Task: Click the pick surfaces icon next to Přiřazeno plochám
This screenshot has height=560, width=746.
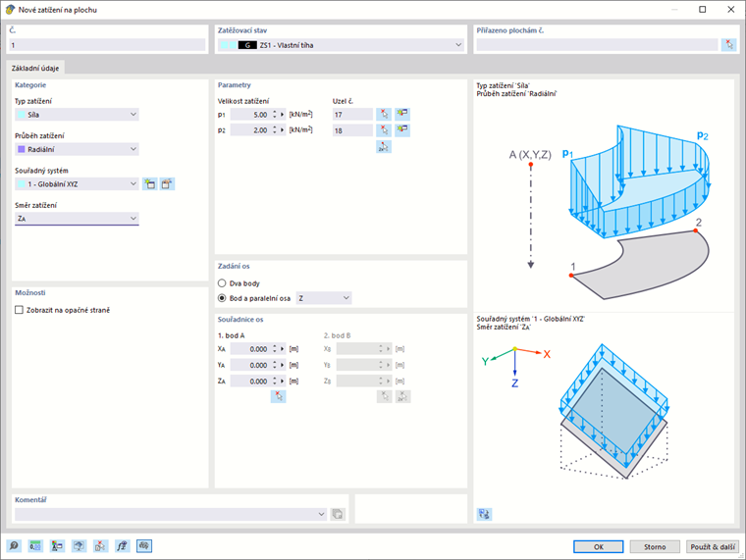Action: tap(729, 45)
